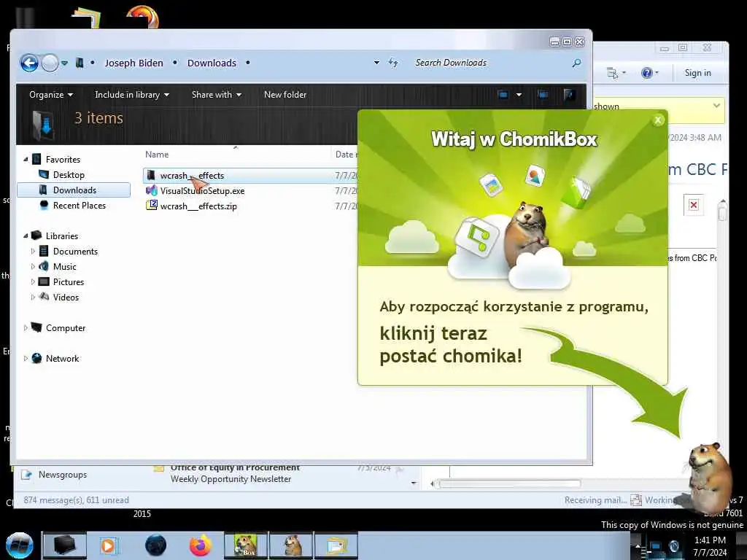
Task: Click the Documents library icon
Action: point(44,251)
